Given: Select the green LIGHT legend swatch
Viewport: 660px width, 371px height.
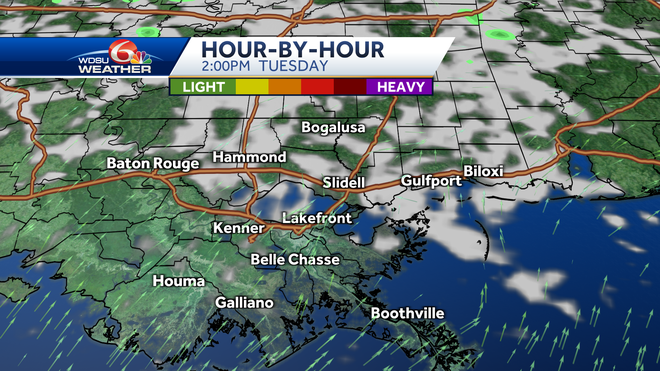Looking at the screenshot, I should (x=203, y=87).
